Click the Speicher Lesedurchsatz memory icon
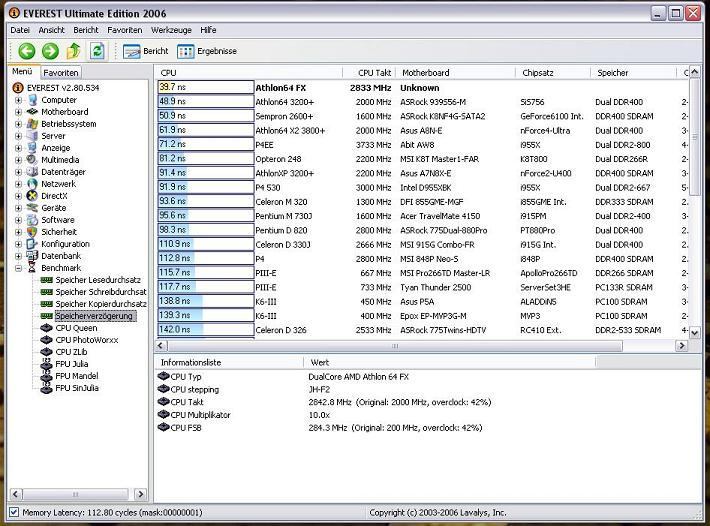This screenshot has width=710, height=526. coord(47,280)
